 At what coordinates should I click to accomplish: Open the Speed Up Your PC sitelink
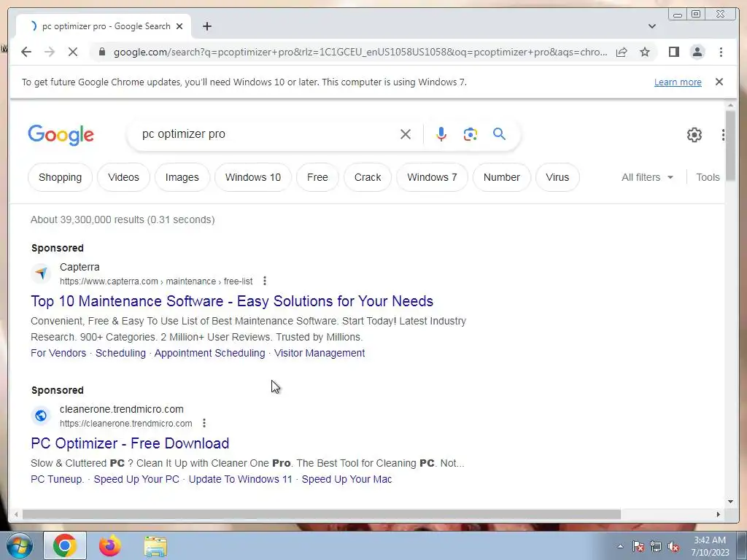pos(136,479)
